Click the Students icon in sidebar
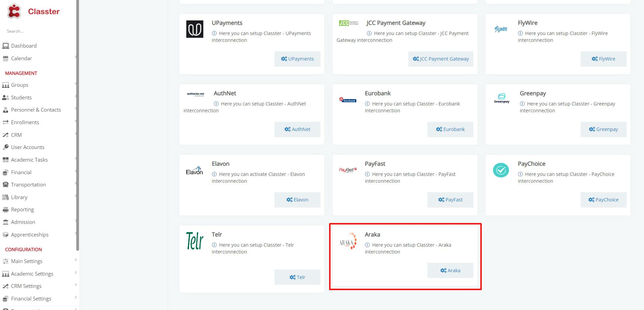Image resolution: width=644 pixels, height=310 pixels. coord(5,98)
